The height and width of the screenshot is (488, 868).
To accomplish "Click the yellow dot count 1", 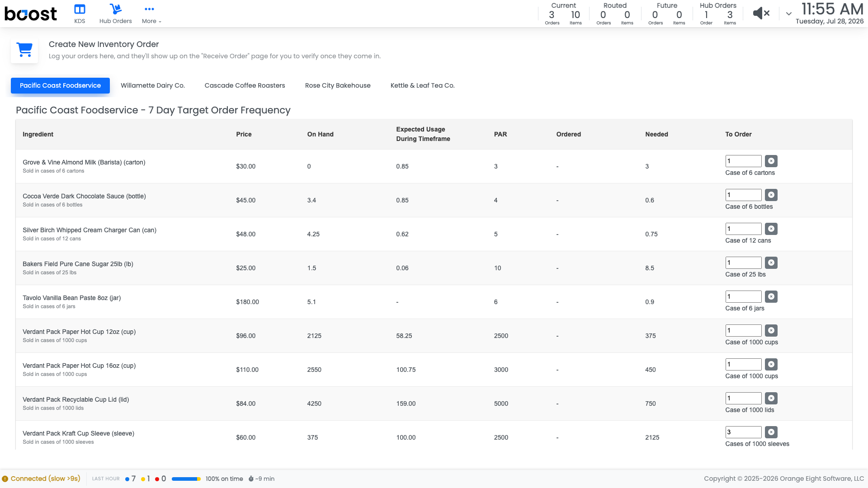I will click(145, 479).
